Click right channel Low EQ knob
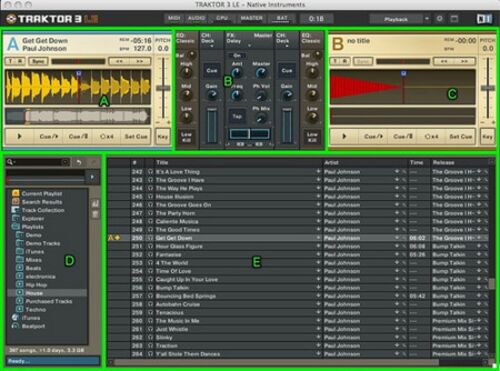Screen dimensions: 500x371 pos(312,117)
